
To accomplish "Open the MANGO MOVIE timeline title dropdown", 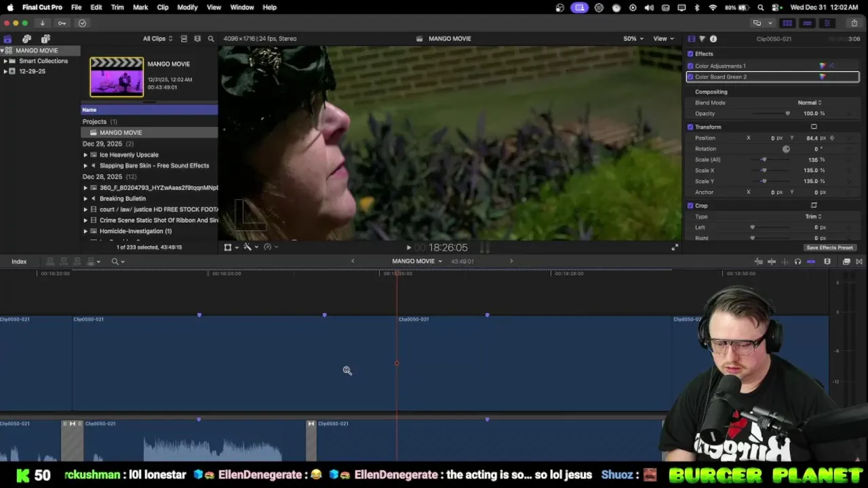I will click(x=417, y=262).
